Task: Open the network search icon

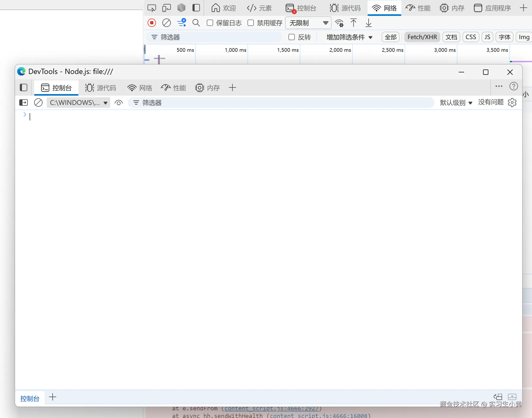Action: point(196,23)
